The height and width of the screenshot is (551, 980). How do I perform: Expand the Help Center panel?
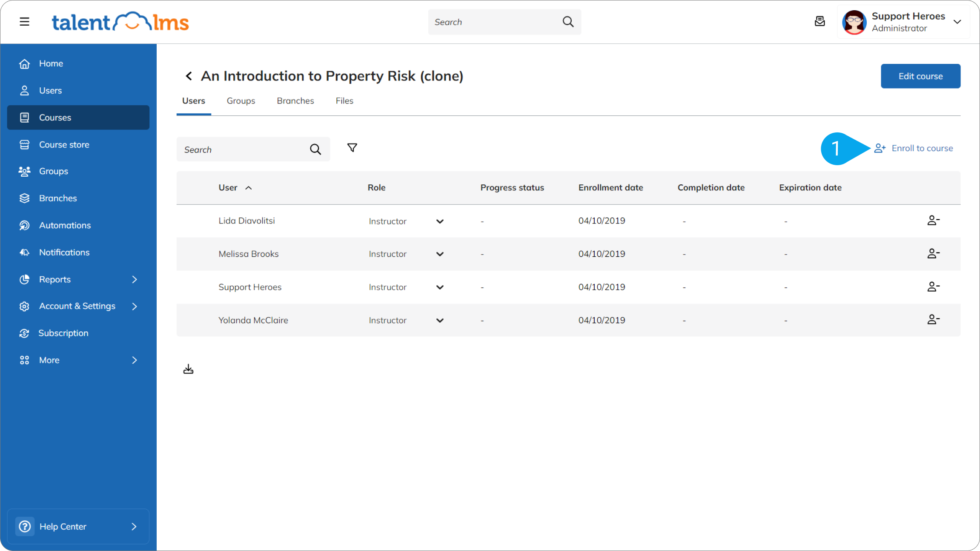tap(78, 526)
